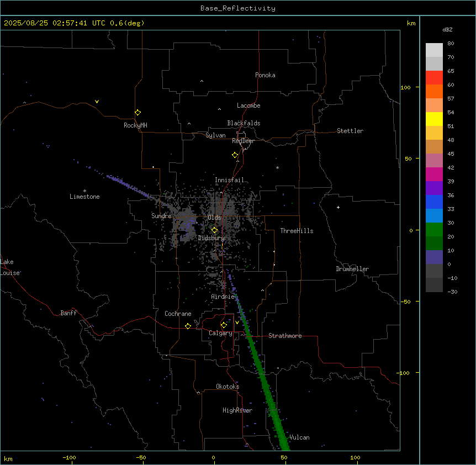Click the 100 km tick on right axis
This screenshot has width=476, height=465.
click(x=405, y=87)
